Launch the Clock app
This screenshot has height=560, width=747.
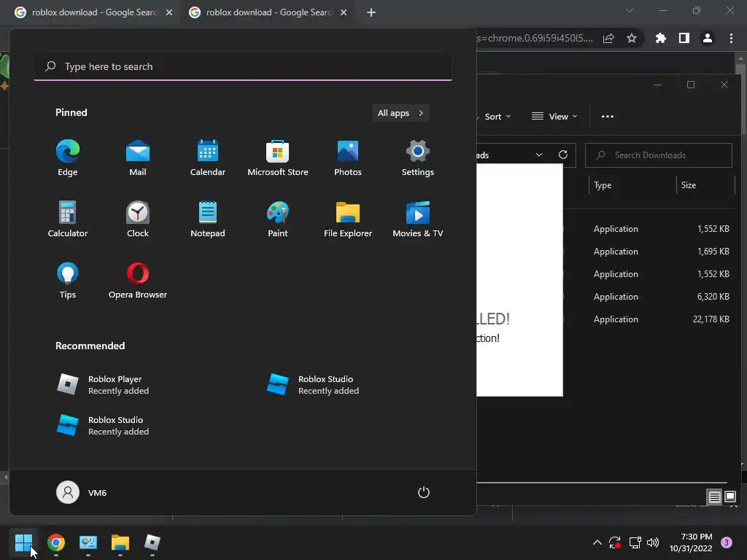pyautogui.click(x=138, y=219)
